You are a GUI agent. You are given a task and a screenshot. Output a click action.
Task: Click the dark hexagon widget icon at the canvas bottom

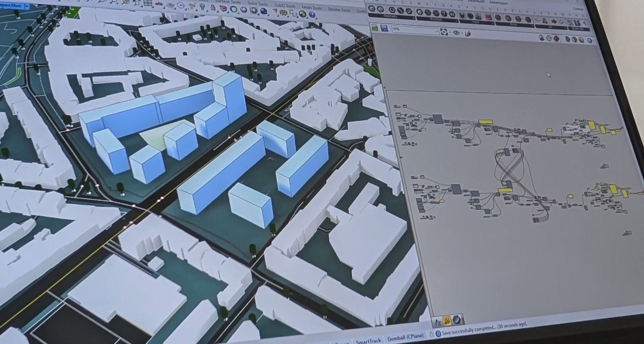pyautogui.click(x=457, y=320)
